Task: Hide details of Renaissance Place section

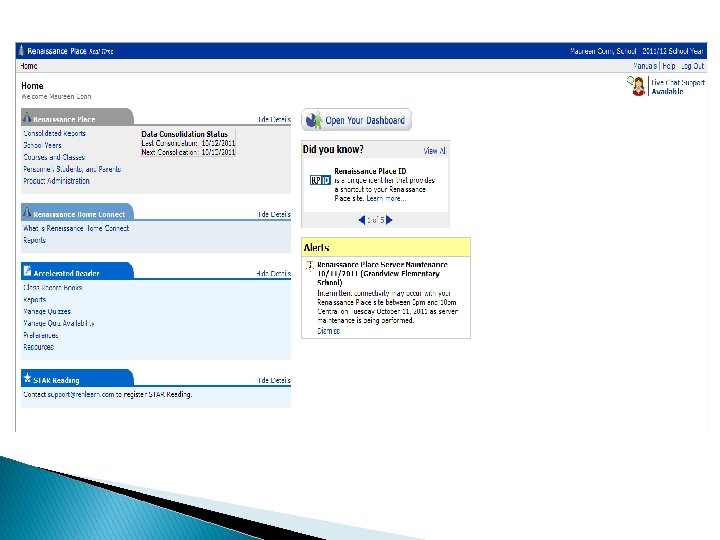Action: (274, 119)
